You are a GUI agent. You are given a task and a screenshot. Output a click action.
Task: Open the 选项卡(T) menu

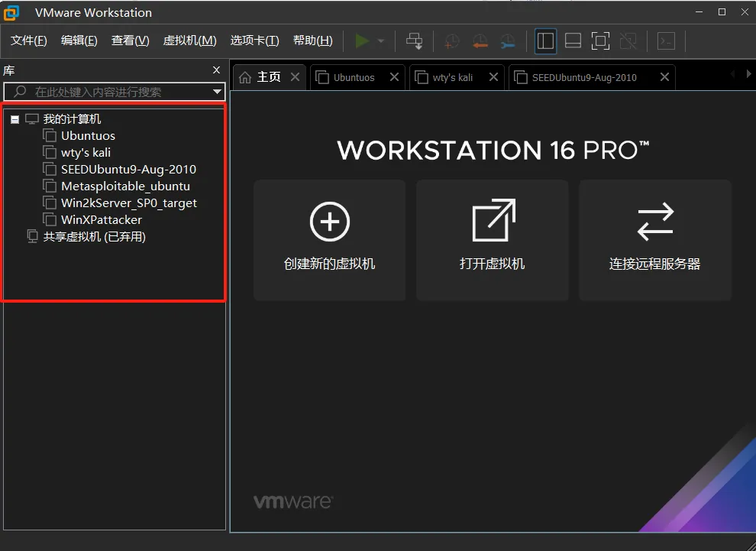[254, 41]
